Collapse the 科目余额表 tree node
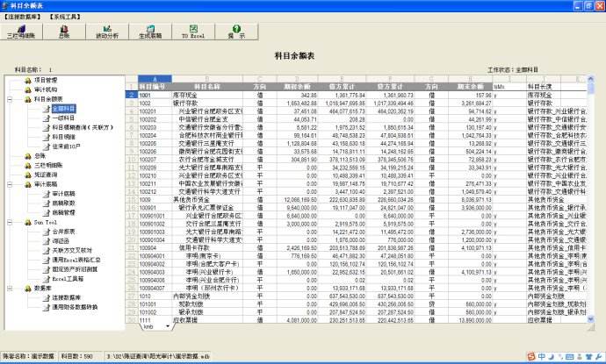Image resolution: width=606 pixels, height=364 pixels. [x=9, y=99]
